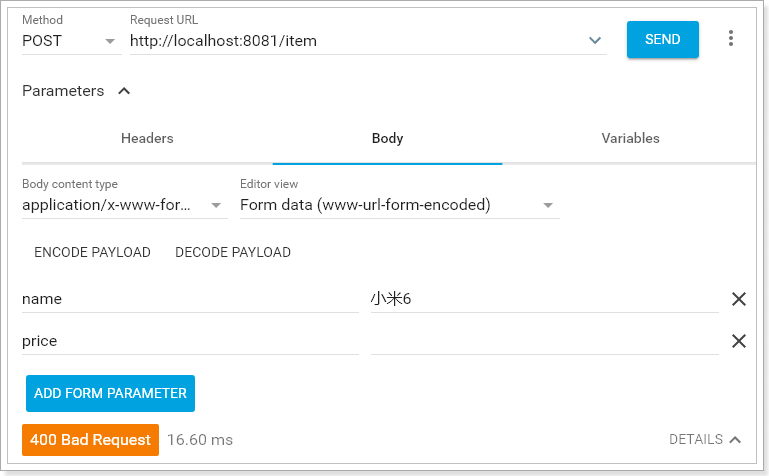Remove the name form parameter
Screen dimensions: 769x476
(x=739, y=298)
